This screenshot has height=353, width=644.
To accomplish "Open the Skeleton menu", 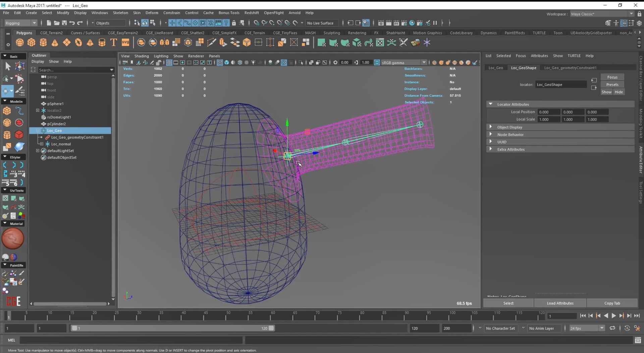I will tap(120, 12).
